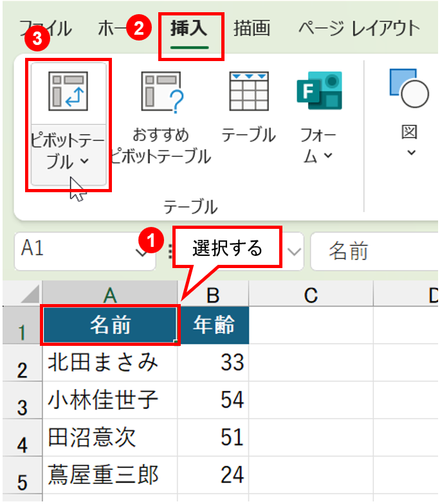The image size is (440, 504).
Task: Expand the Name Box dropdown arrow
Action: 141,253
